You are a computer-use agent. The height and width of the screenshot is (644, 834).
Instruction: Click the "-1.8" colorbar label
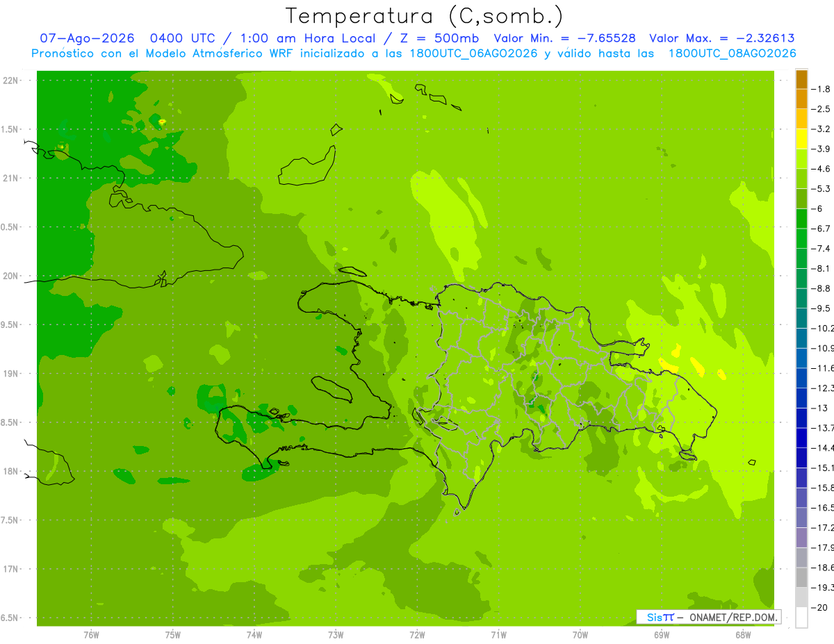pyautogui.click(x=821, y=89)
